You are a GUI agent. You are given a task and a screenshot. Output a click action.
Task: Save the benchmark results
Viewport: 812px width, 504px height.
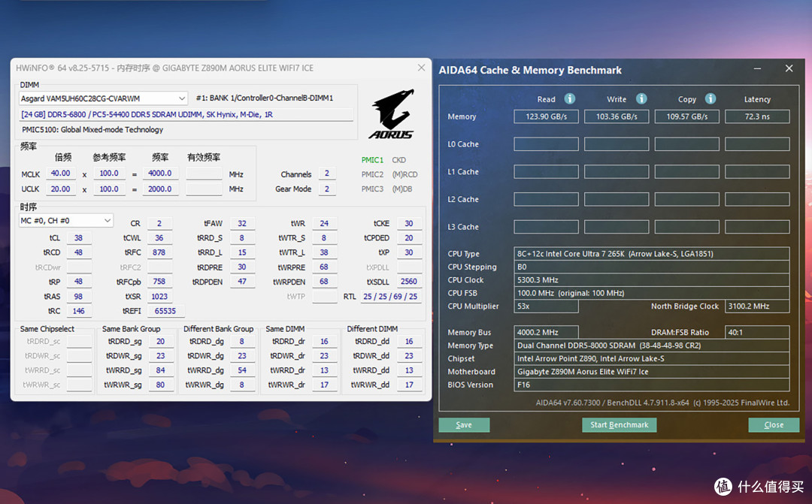click(464, 425)
